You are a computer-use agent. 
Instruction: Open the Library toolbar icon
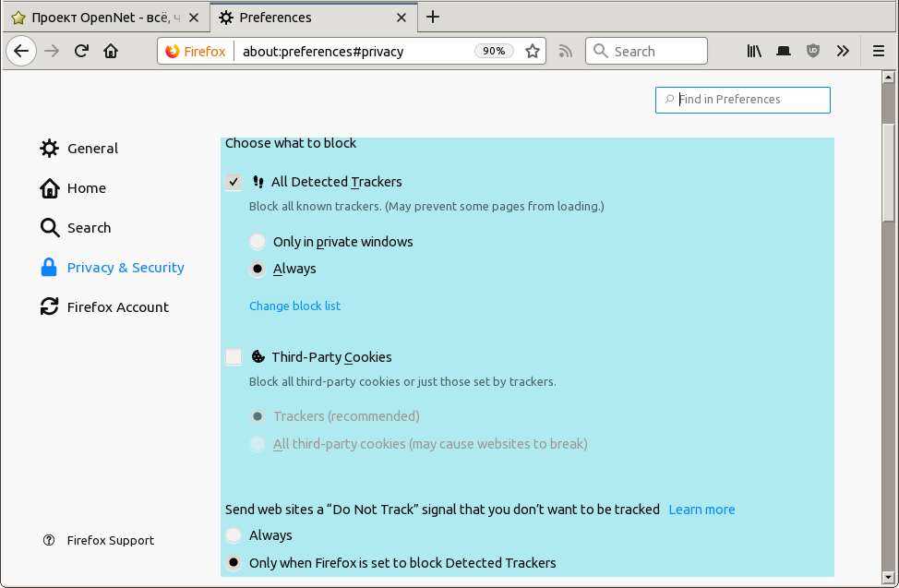click(x=754, y=52)
